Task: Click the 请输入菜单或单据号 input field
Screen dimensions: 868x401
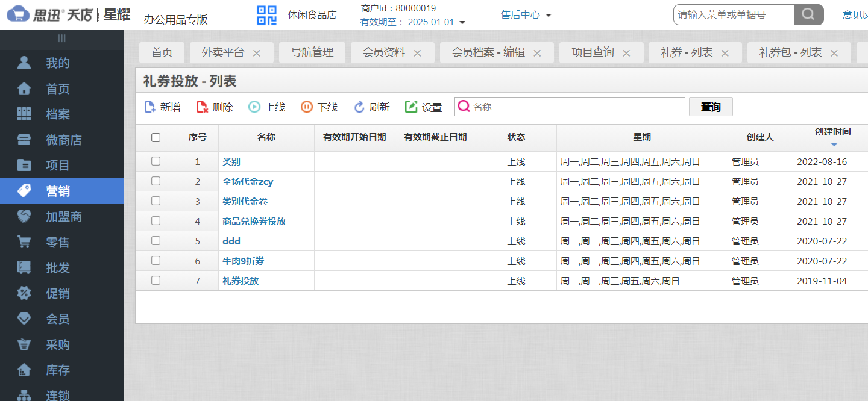Action: point(733,14)
